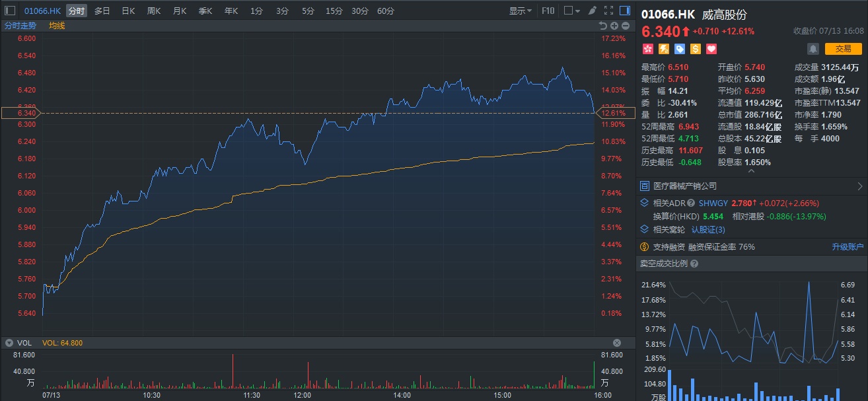Click the 认股证(3) warrants link
The height and width of the screenshot is (401, 868).
[x=708, y=230]
